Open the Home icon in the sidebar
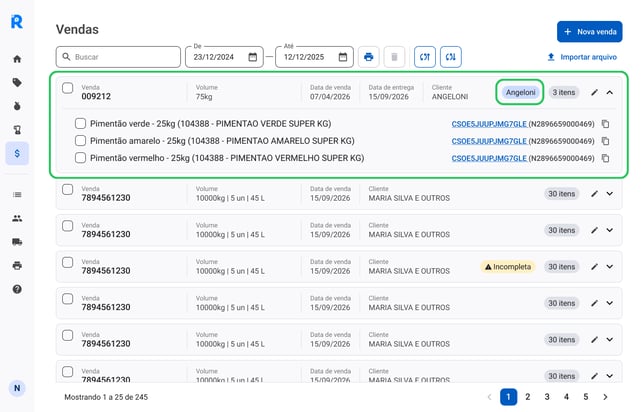 17,59
